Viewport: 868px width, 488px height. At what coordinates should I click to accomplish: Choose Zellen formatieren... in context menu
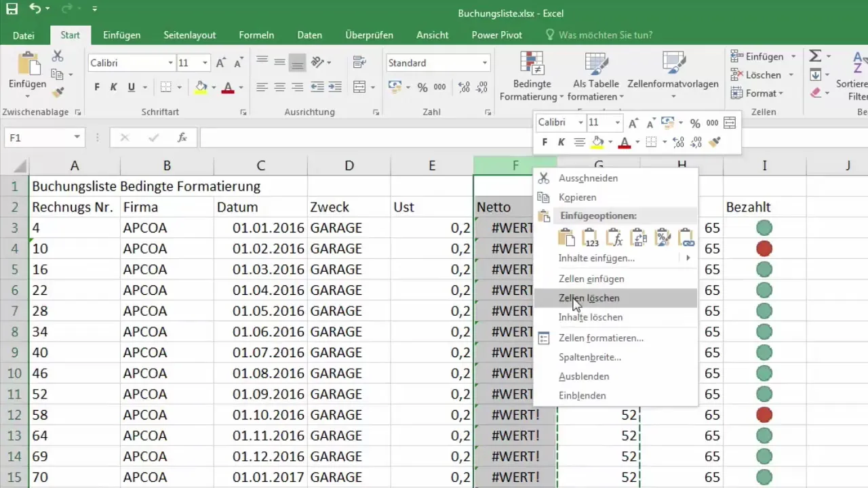(616, 338)
